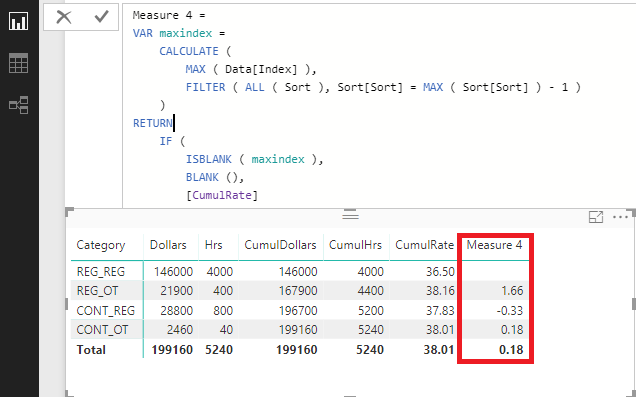636x398 pixels.
Task: Click the visual's drag grip handle
Action: tap(350, 215)
